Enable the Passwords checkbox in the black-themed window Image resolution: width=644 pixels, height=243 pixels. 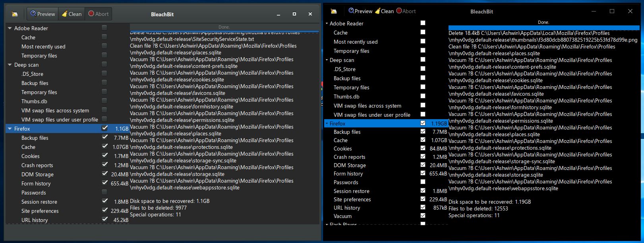[x=423, y=182]
